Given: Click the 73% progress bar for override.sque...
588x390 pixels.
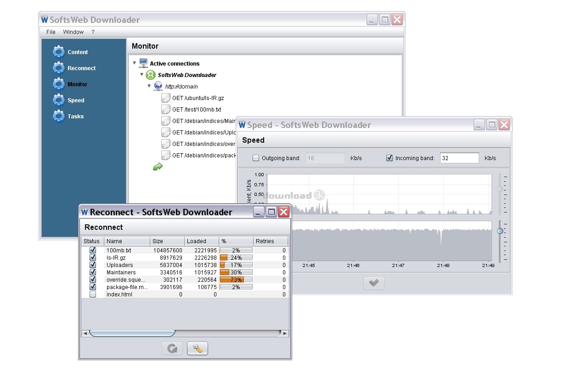Looking at the screenshot, I should point(236,279).
